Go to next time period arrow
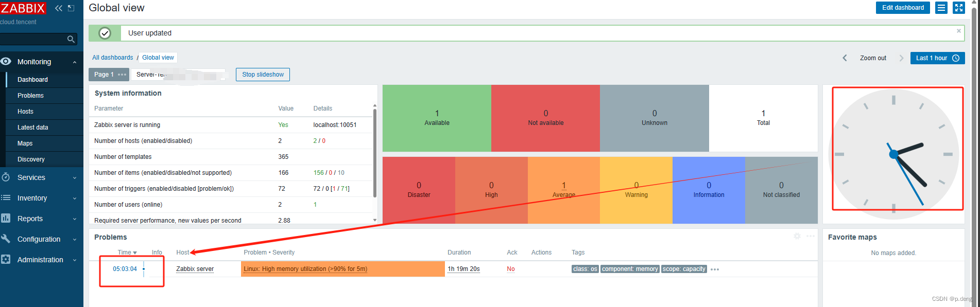 tap(901, 58)
